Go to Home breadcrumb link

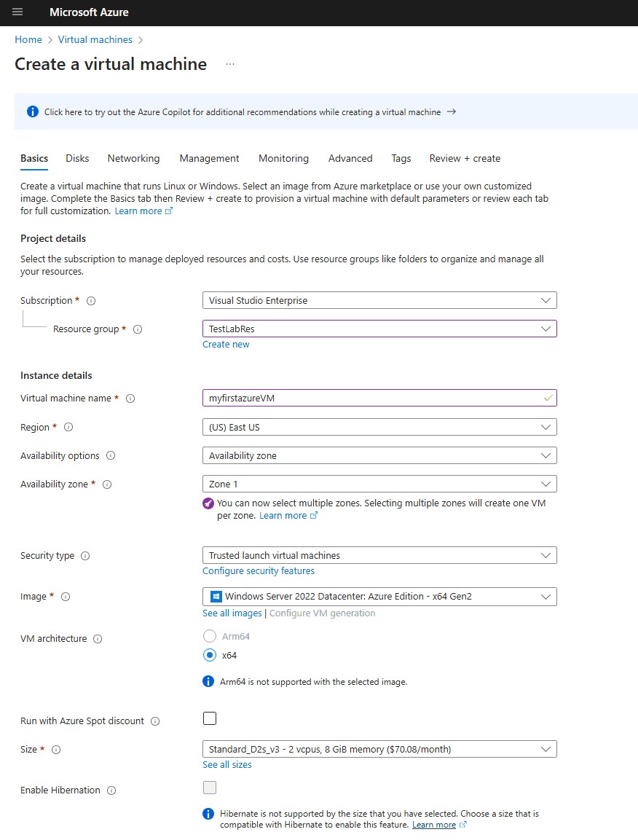click(28, 39)
